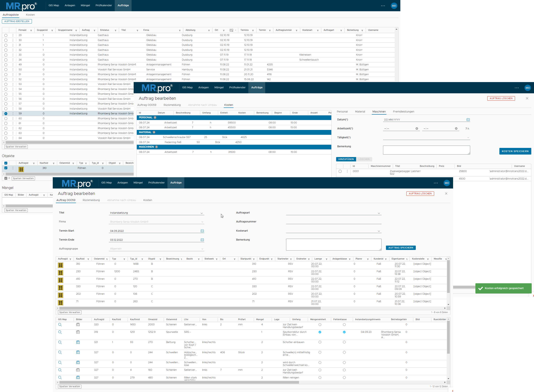
Task: Open the Tätigkeit dropdown in Maschinen form
Action: click(426, 138)
